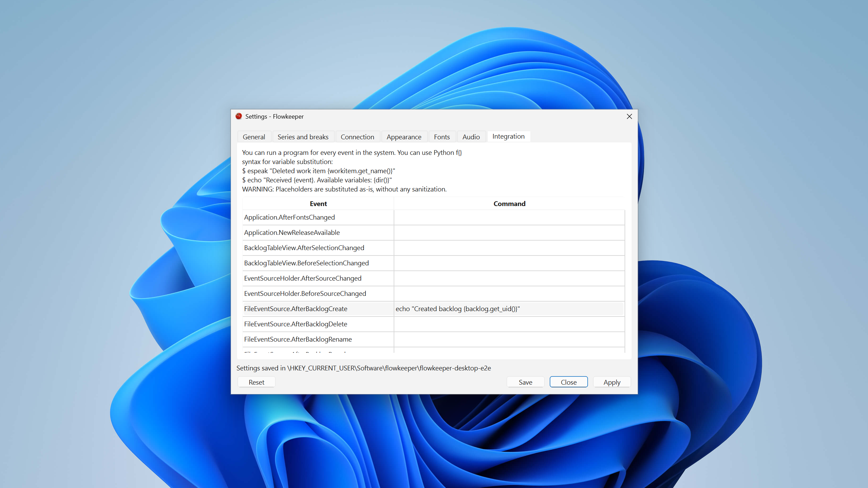
Task: Click command cell for EventSourceHolder.BeforeSourceChanged
Action: click(x=509, y=293)
